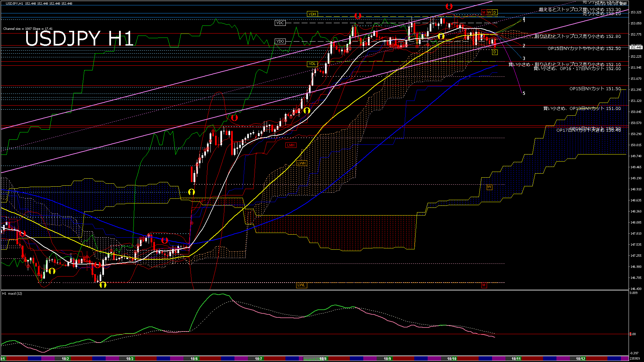Click the red LMH label
This screenshot has height=362, width=644.
(x=290, y=145)
